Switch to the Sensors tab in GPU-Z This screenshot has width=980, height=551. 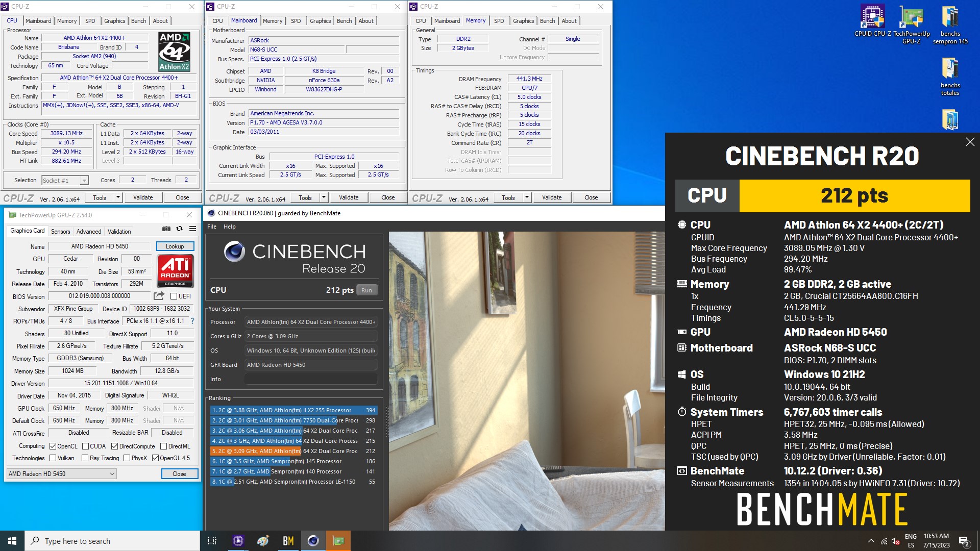point(60,232)
